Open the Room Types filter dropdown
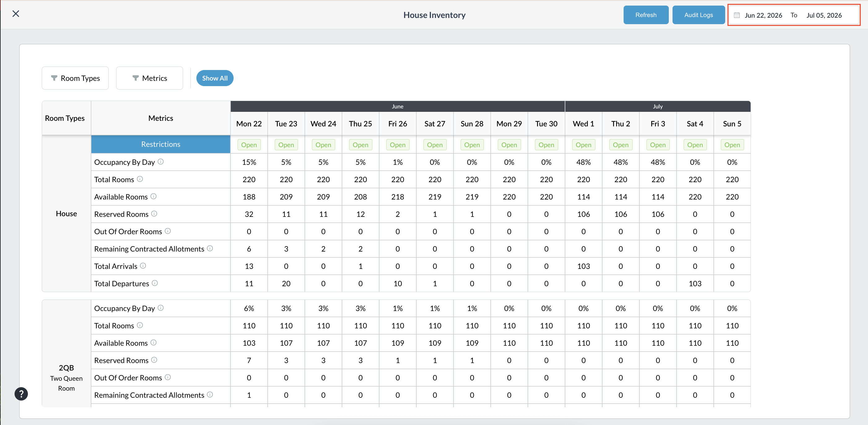 75,78
